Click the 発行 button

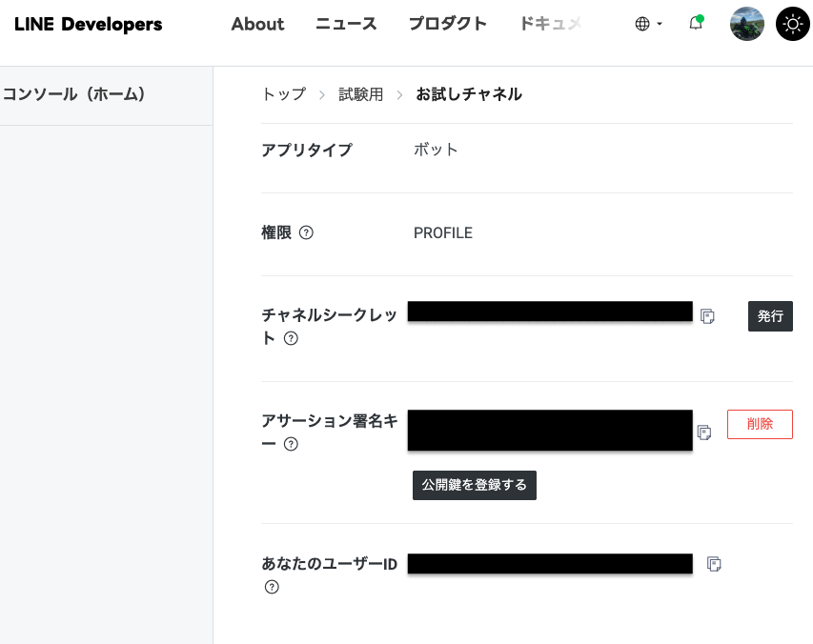click(770, 316)
